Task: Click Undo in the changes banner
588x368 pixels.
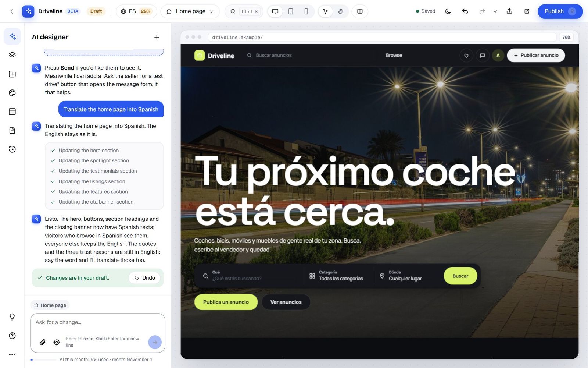Action: point(144,278)
